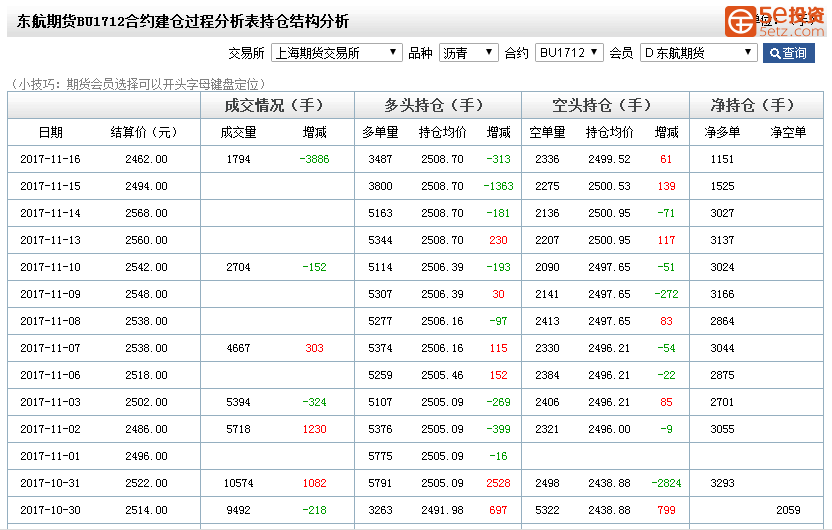
Task: Select date cell 2017-11-14
Action: coord(50,213)
